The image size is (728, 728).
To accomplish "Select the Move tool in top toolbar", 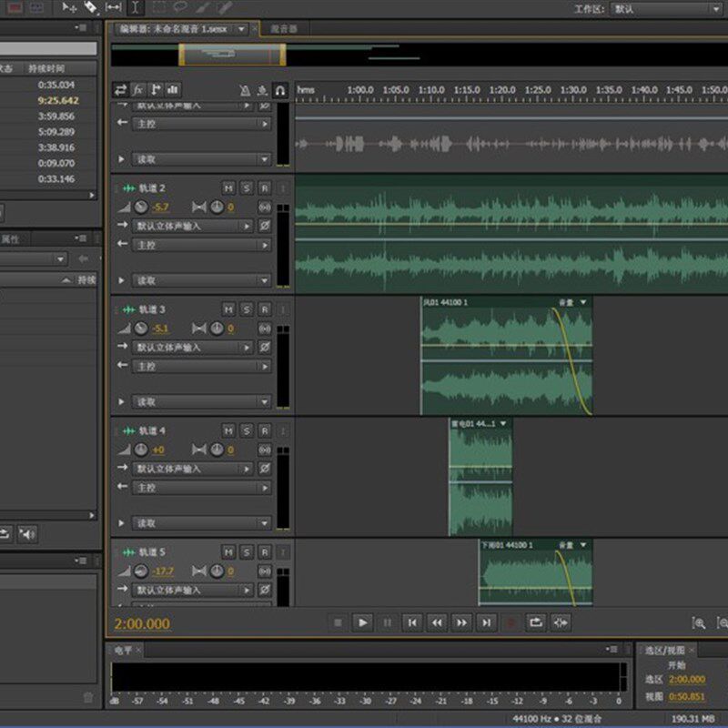I will pos(69,7).
